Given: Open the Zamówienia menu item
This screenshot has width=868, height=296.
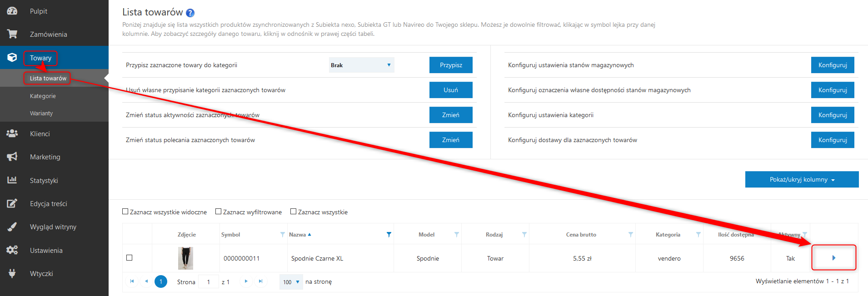Looking at the screenshot, I should 49,35.
